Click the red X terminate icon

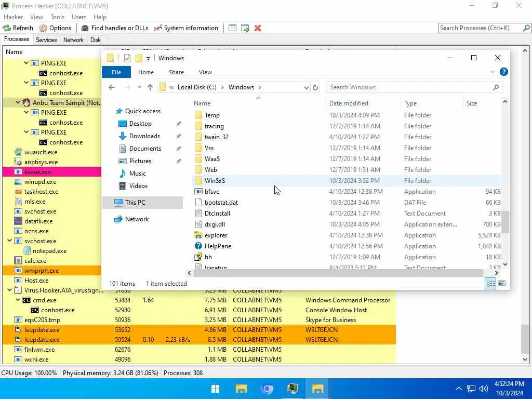258,28
